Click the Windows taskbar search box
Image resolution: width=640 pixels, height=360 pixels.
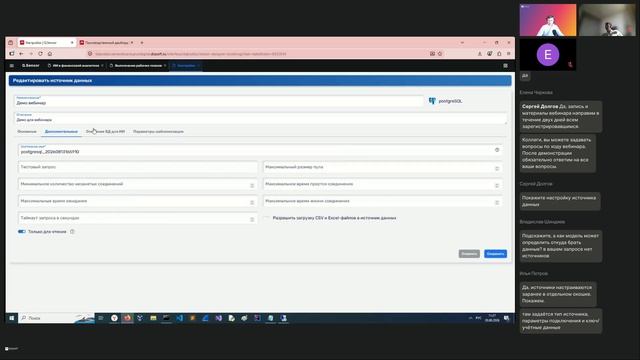56,318
